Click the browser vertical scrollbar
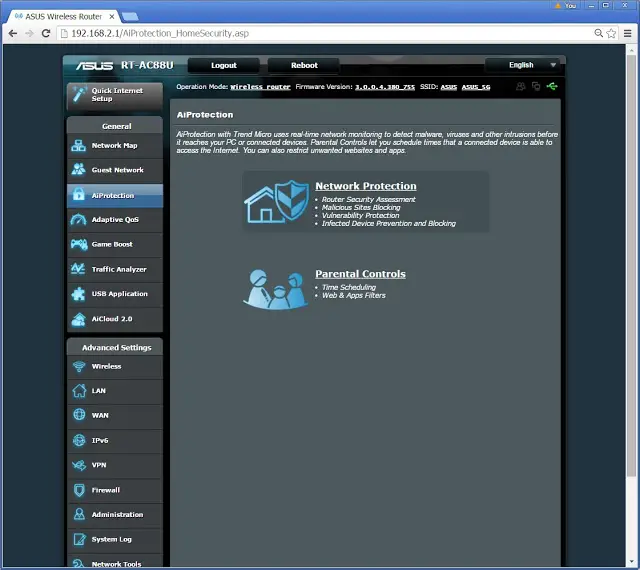This screenshot has height=570, width=640. point(631,265)
